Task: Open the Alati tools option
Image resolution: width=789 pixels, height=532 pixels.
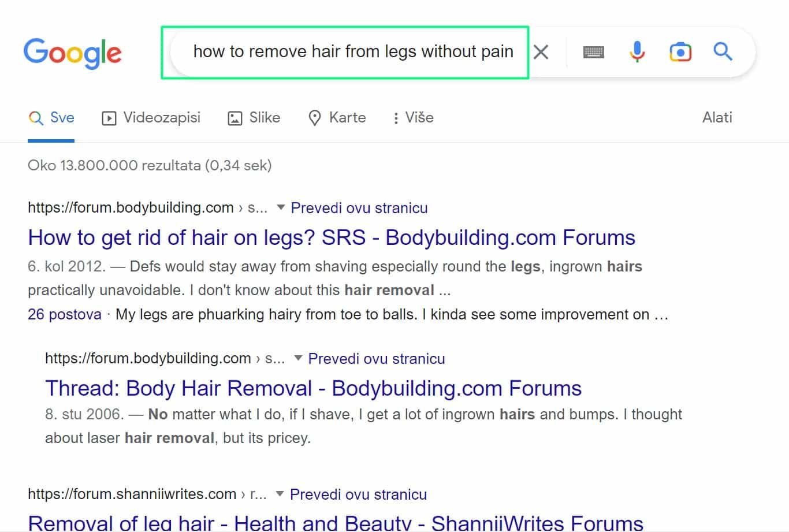Action: point(717,118)
